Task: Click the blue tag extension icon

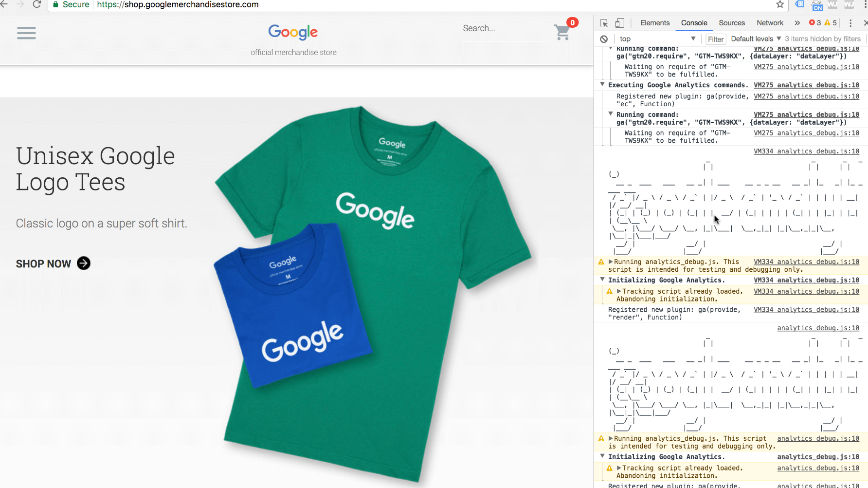Action: (800, 4)
